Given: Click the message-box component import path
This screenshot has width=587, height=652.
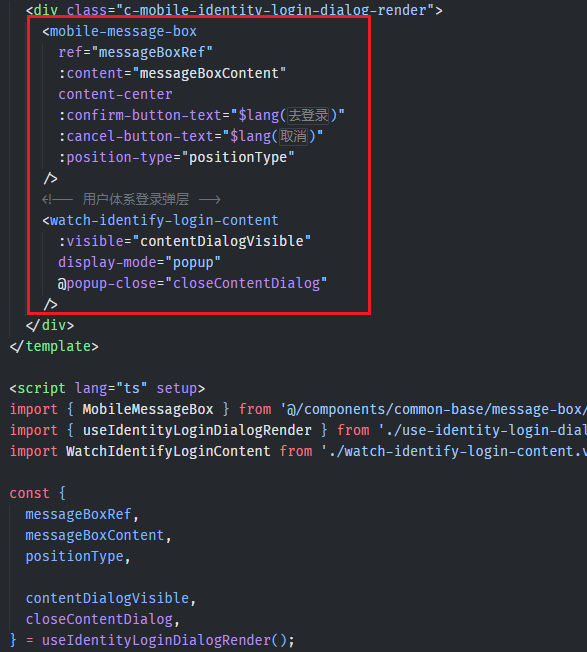Looking at the screenshot, I should click(x=434, y=409).
